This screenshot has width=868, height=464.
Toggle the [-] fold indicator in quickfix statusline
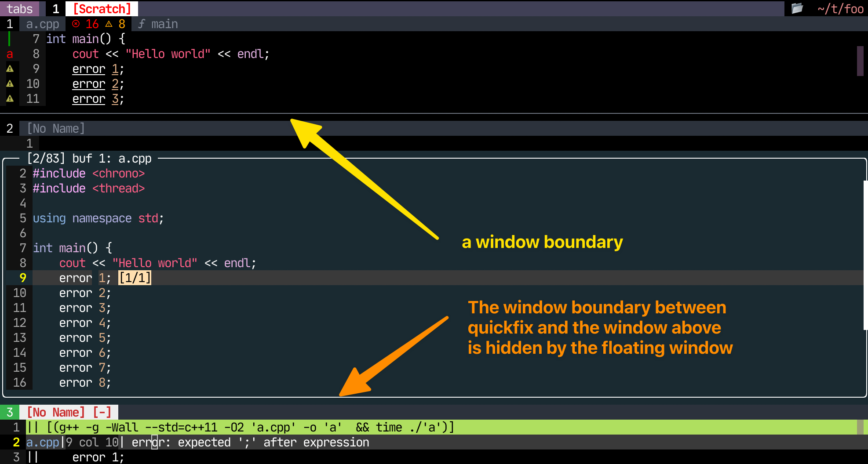[102, 412]
